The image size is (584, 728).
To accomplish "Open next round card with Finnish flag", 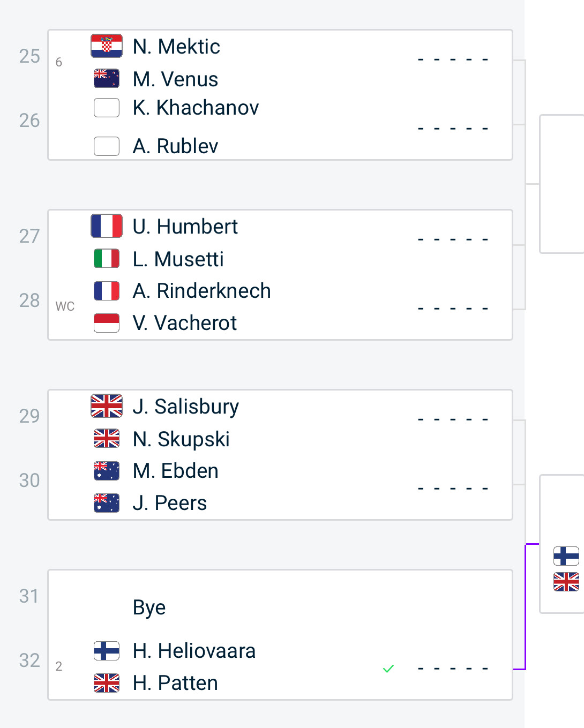I will (562, 544).
